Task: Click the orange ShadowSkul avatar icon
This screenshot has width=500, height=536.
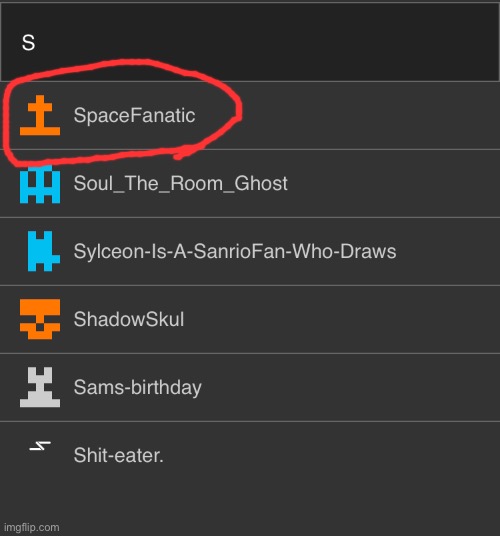Action: click(40, 319)
